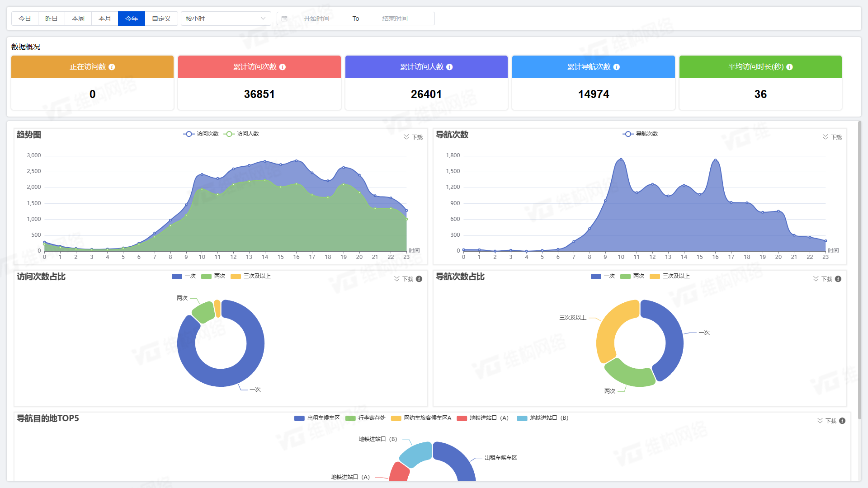Click info icon in 导航次数占比 panel
The height and width of the screenshot is (488, 868).
[x=838, y=279]
